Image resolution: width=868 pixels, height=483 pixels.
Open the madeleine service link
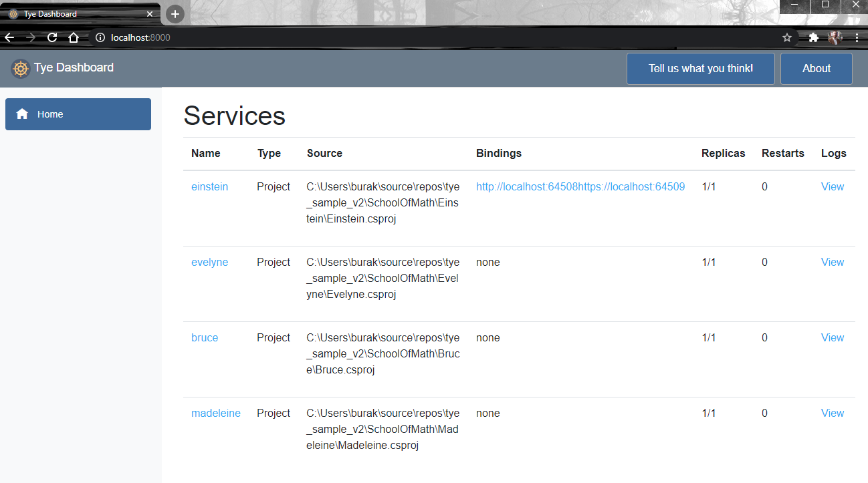pos(216,414)
